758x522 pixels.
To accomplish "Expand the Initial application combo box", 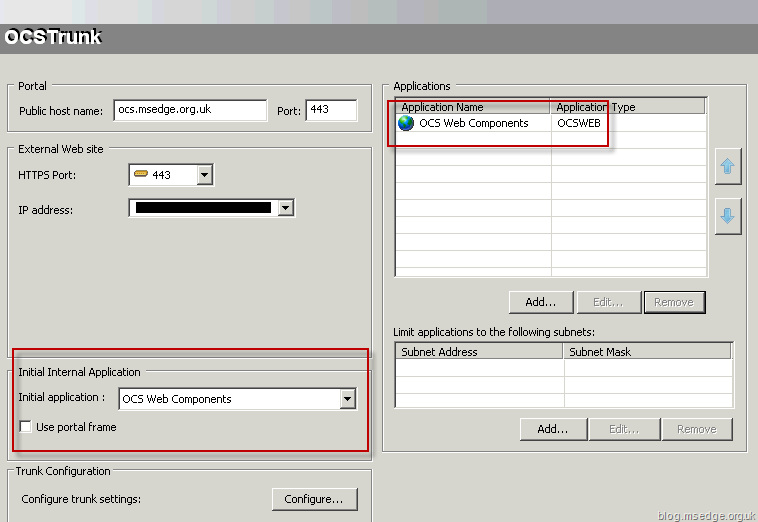I will (347, 399).
